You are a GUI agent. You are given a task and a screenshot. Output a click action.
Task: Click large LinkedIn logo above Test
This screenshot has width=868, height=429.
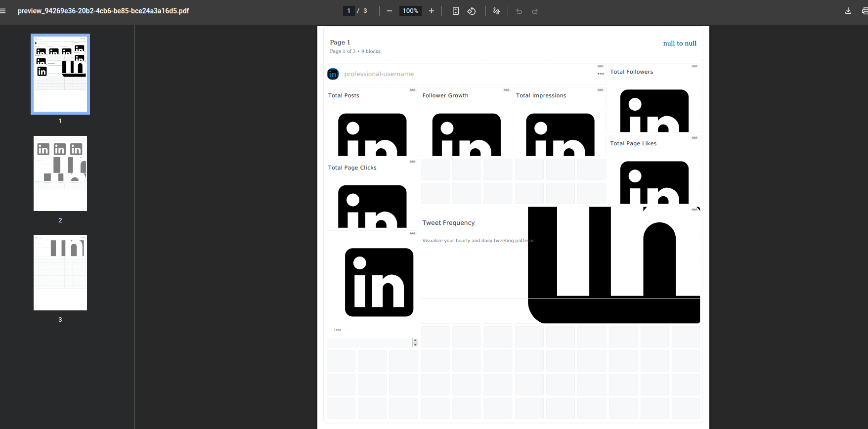click(x=379, y=282)
